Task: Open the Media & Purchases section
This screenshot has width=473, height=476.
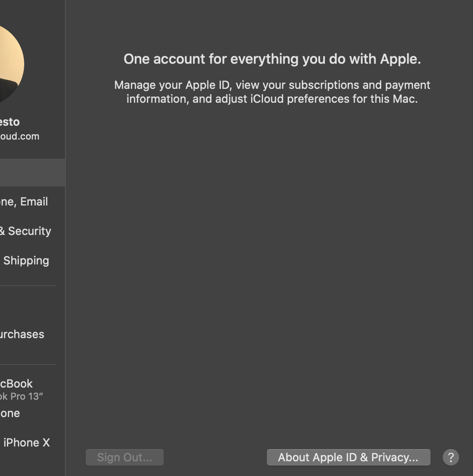Action: [22, 334]
